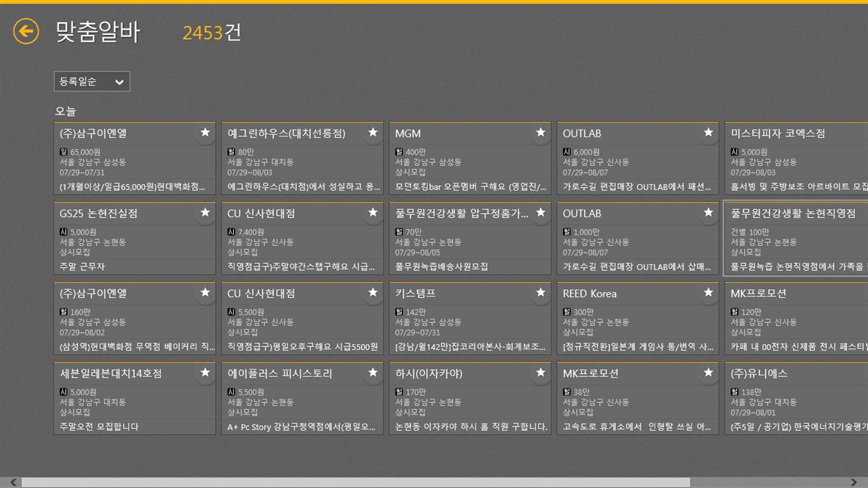Open MK프로모션 38만 인형탈 posting
The width and height of the screenshot is (868, 488).
637,399
